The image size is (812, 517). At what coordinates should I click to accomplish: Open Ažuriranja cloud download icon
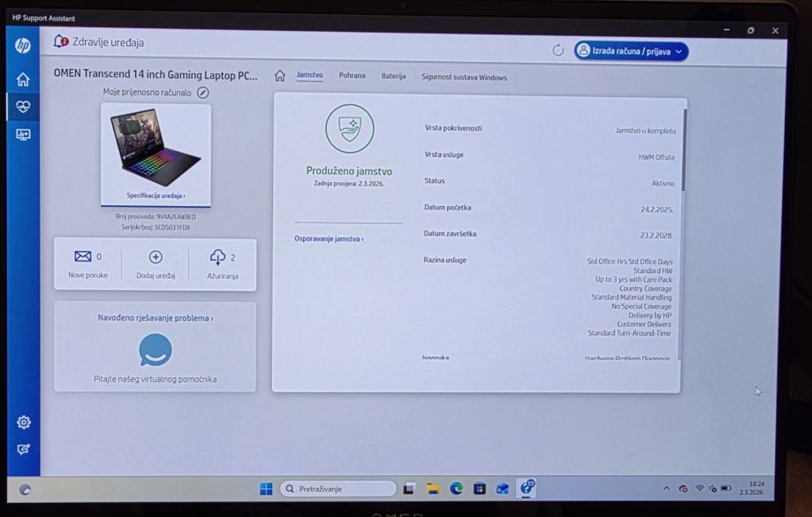(x=217, y=257)
